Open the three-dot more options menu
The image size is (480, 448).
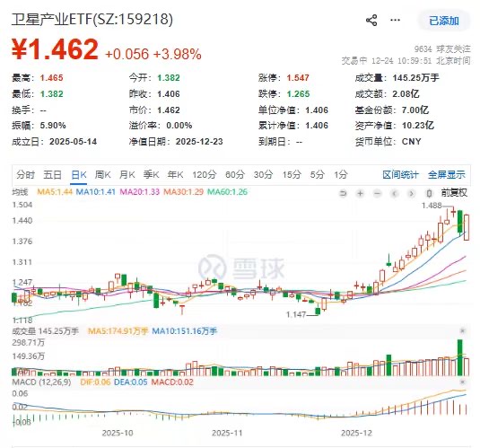[395, 21]
